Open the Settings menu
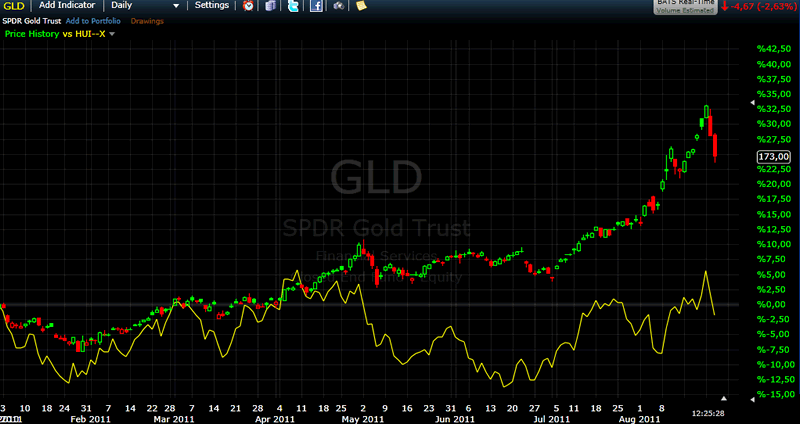800x424 pixels. 212,5
